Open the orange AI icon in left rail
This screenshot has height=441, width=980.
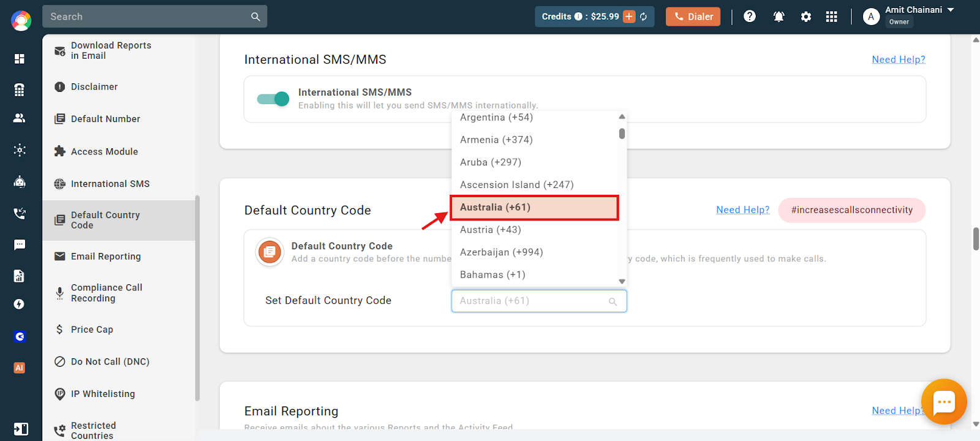coord(20,368)
